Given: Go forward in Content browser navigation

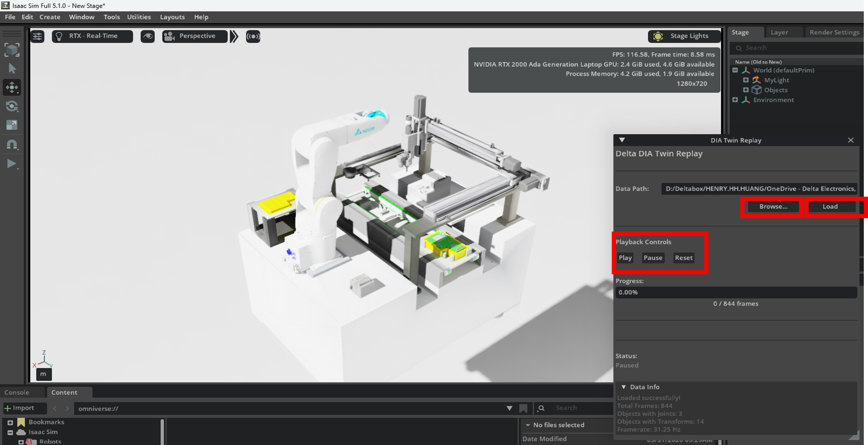Looking at the screenshot, I should tap(67, 409).
